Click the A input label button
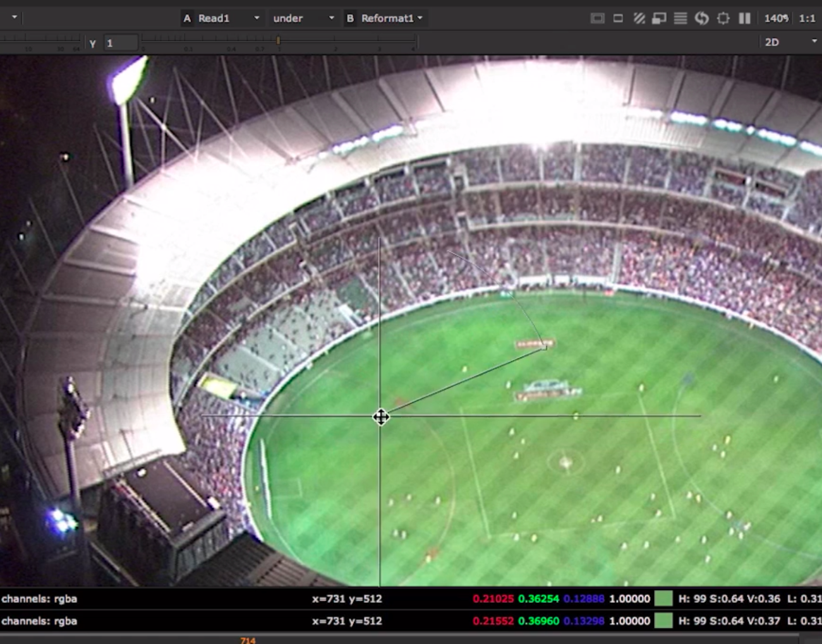Screen dimensions: 822x644 187,18
